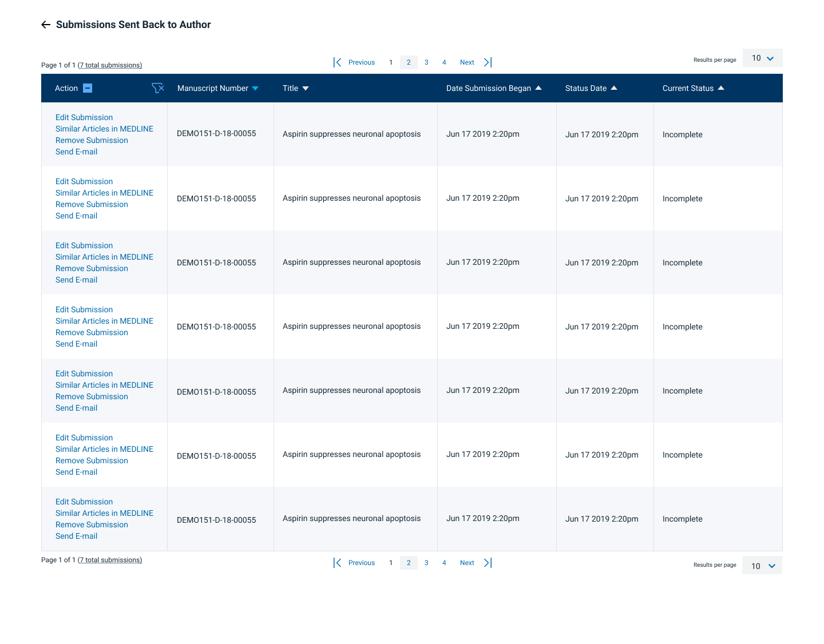The height and width of the screenshot is (644, 824).
Task: Click Remove Submission in the fifth row
Action: pyautogui.click(x=92, y=396)
